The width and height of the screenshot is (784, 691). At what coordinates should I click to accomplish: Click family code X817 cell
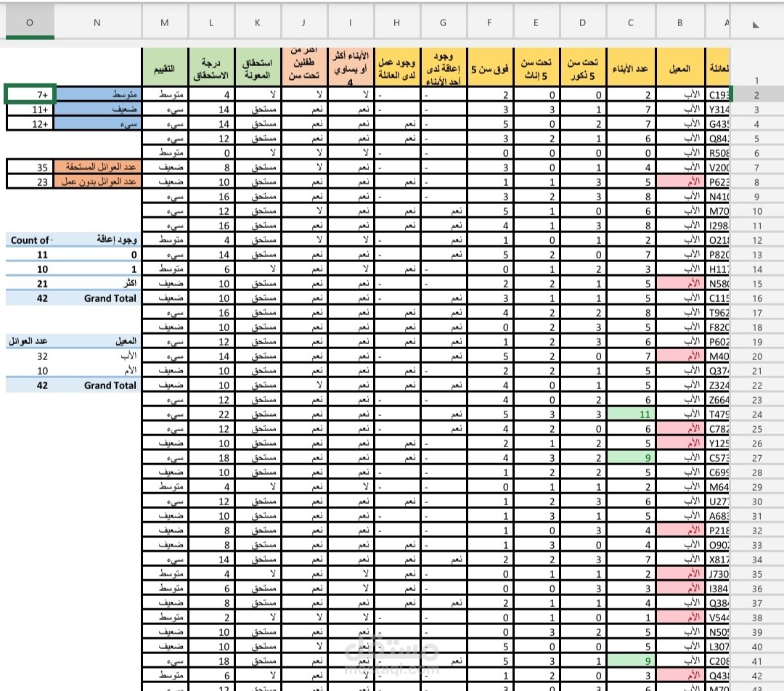(718, 559)
